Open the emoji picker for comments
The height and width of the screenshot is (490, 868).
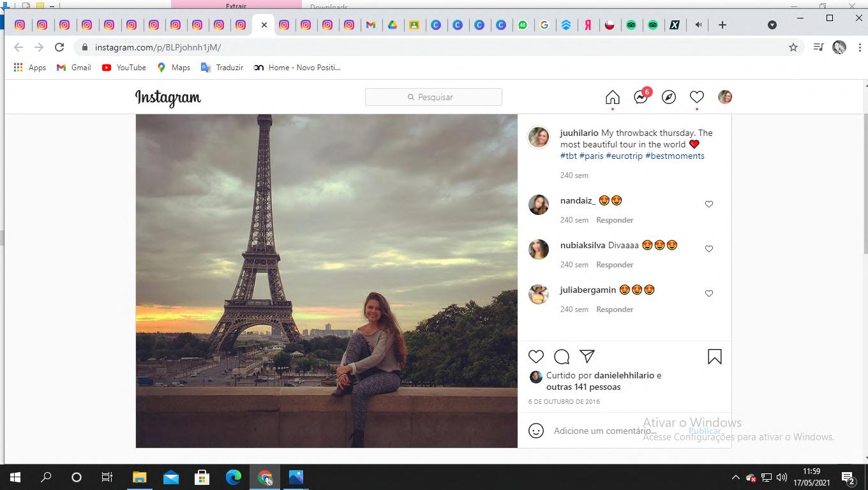pyautogui.click(x=536, y=431)
